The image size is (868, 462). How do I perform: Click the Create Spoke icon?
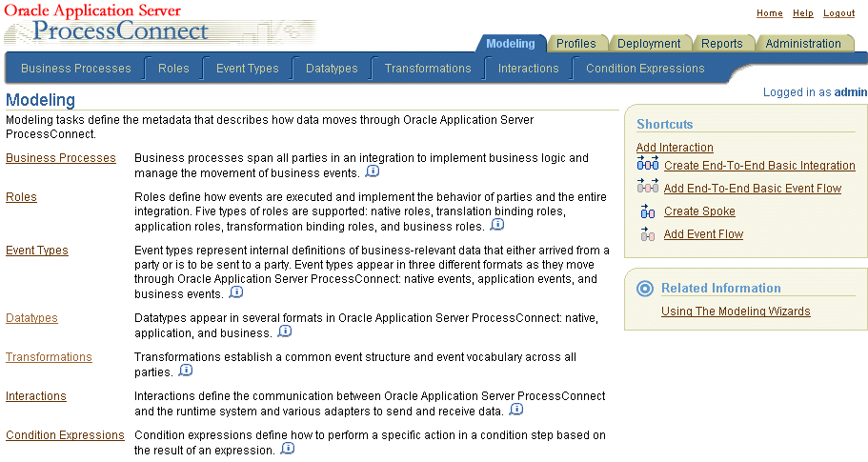tap(648, 211)
